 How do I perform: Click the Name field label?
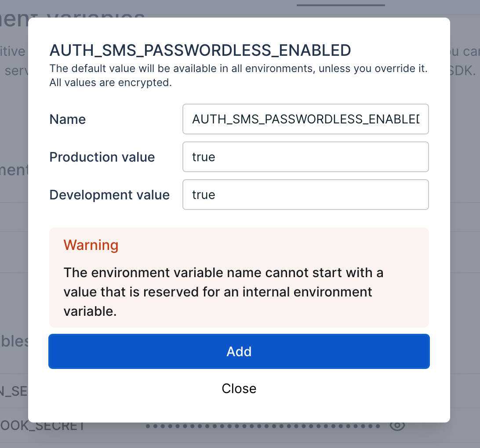point(67,119)
